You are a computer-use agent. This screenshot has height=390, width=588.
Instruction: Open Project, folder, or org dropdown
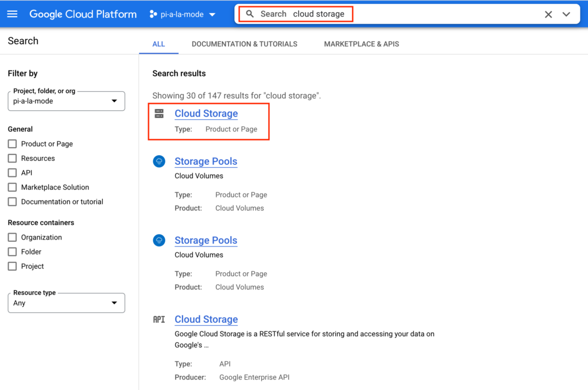pos(67,101)
